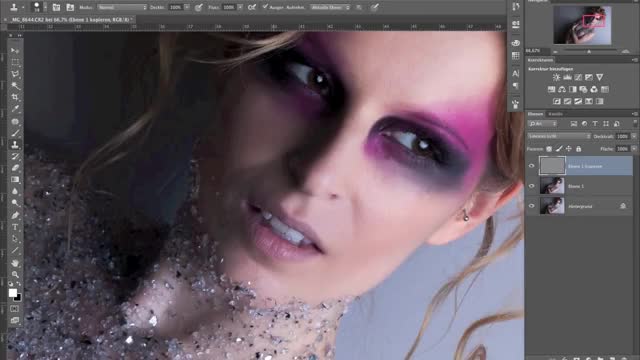The image size is (640, 360).
Task: Select the Type tool
Action: pos(15,227)
